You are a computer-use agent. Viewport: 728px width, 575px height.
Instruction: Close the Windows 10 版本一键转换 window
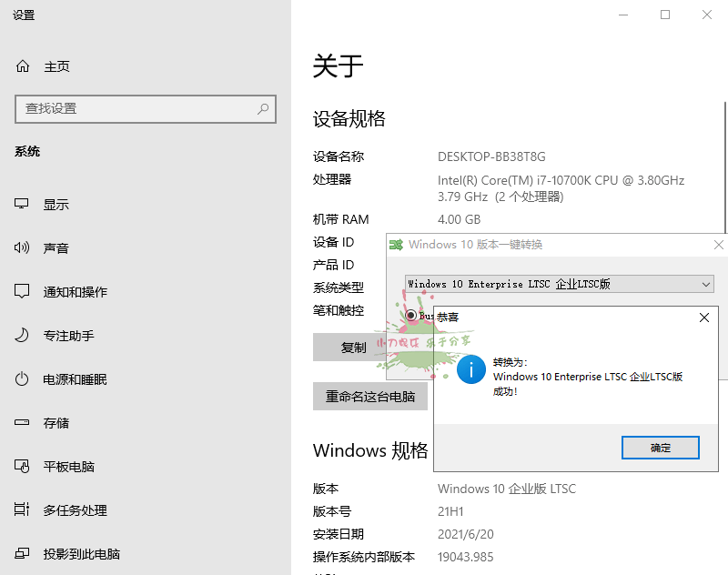tap(718, 245)
